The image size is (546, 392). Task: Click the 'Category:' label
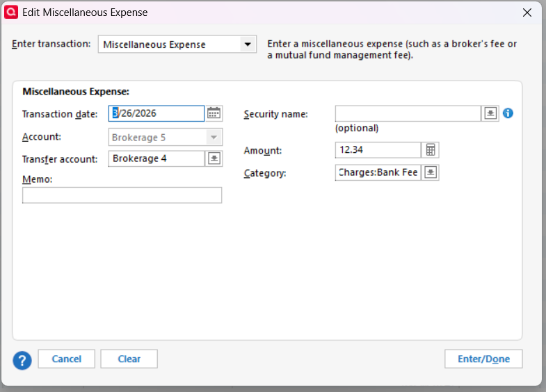click(x=265, y=173)
